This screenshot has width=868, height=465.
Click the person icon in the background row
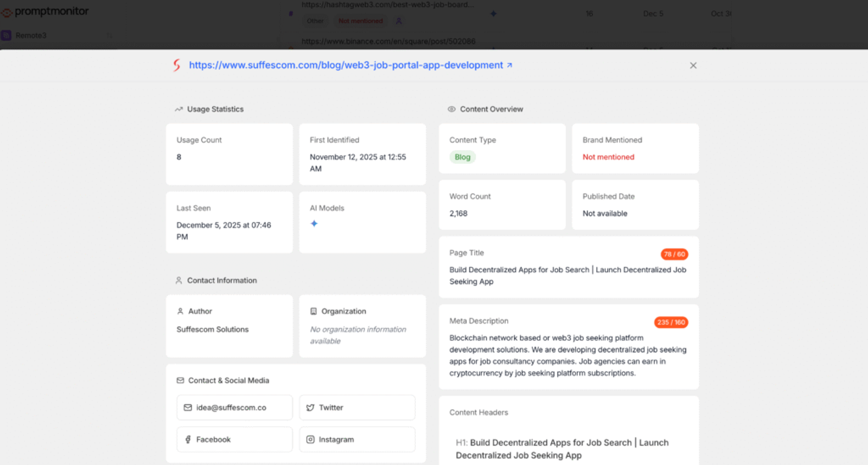click(x=399, y=21)
